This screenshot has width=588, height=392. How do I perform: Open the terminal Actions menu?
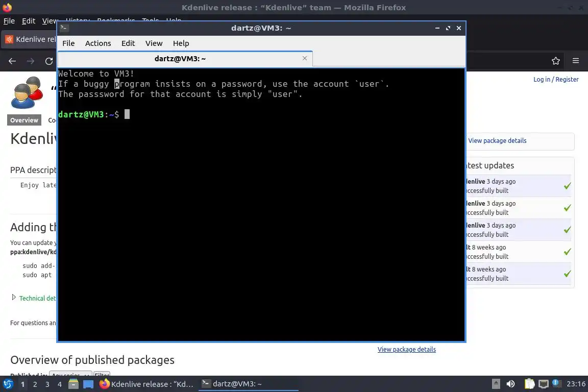tap(98, 43)
